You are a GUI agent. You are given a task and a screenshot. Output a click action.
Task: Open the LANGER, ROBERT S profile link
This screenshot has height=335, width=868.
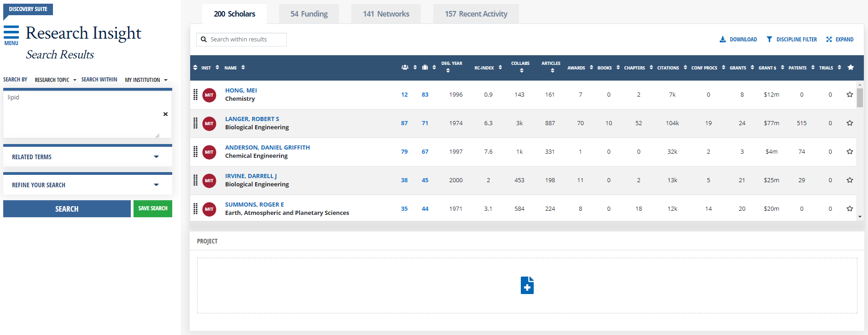pos(252,119)
